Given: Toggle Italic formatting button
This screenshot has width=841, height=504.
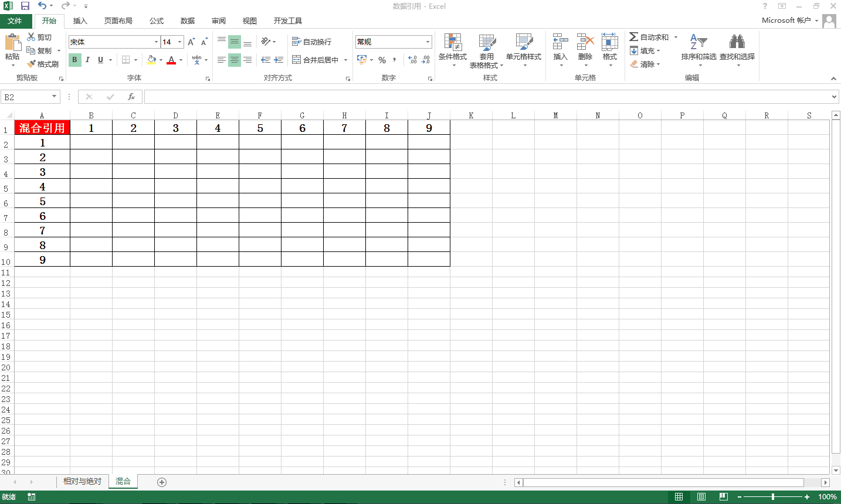Looking at the screenshot, I should pos(87,60).
